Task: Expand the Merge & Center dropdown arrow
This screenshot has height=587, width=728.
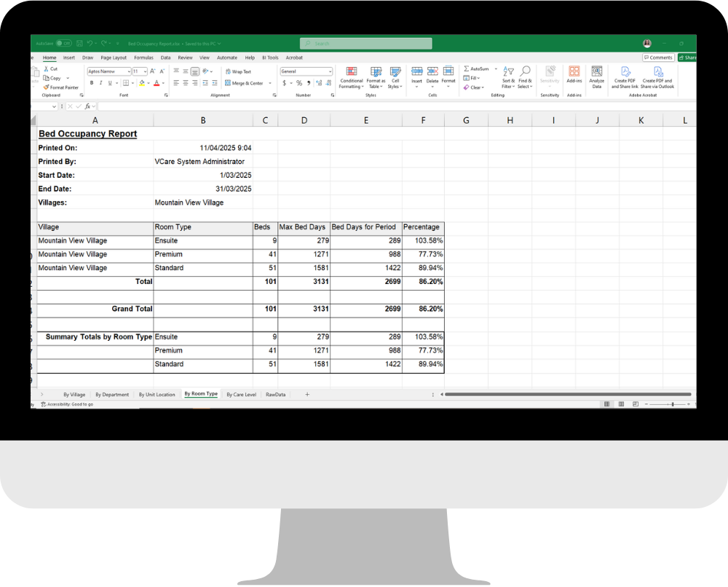Action: (270, 83)
